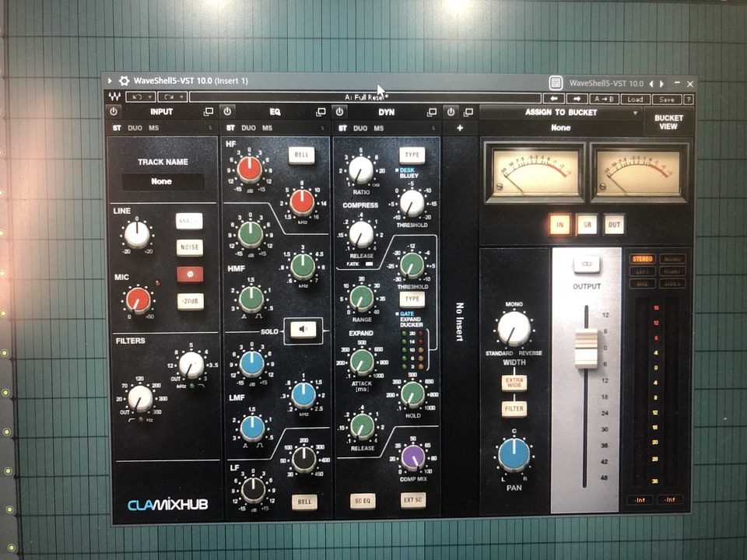The width and height of the screenshot is (747, 560).
Task: Toggle the ANALOG button
Action: pyautogui.click(x=189, y=221)
